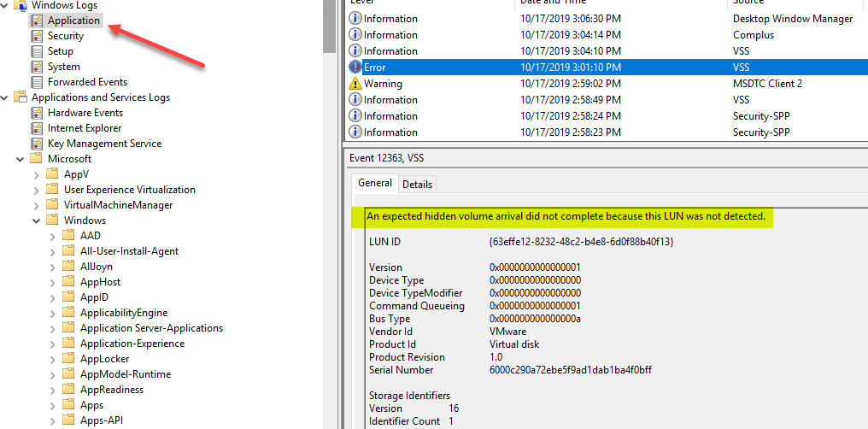868x429 pixels.
Task: Expand the User Experience Virtualization folder
Action: tap(37, 191)
